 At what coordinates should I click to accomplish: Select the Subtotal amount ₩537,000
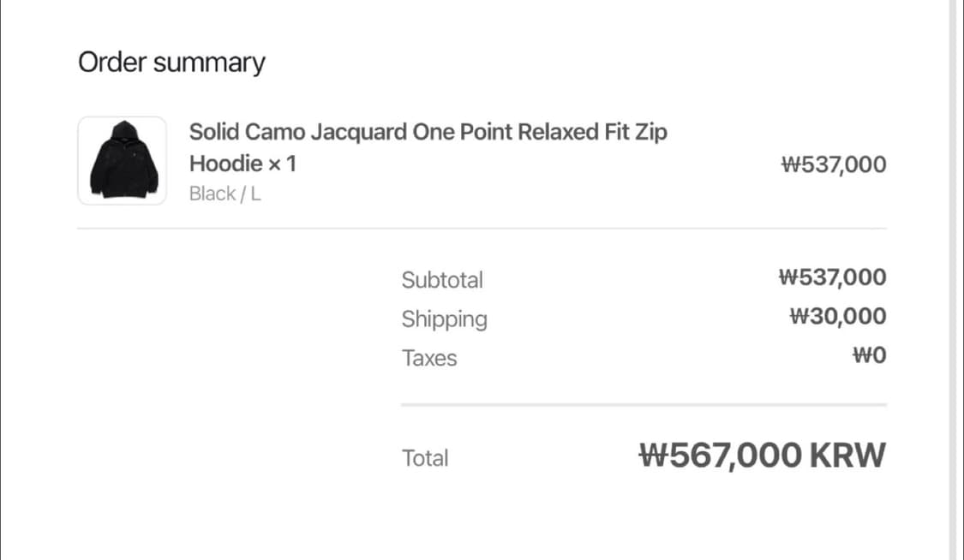coord(832,277)
